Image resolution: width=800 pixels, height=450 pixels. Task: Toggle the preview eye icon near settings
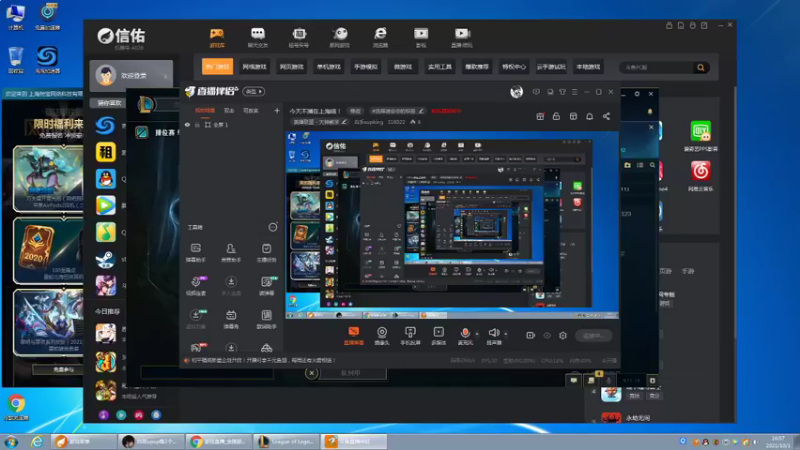click(x=547, y=335)
